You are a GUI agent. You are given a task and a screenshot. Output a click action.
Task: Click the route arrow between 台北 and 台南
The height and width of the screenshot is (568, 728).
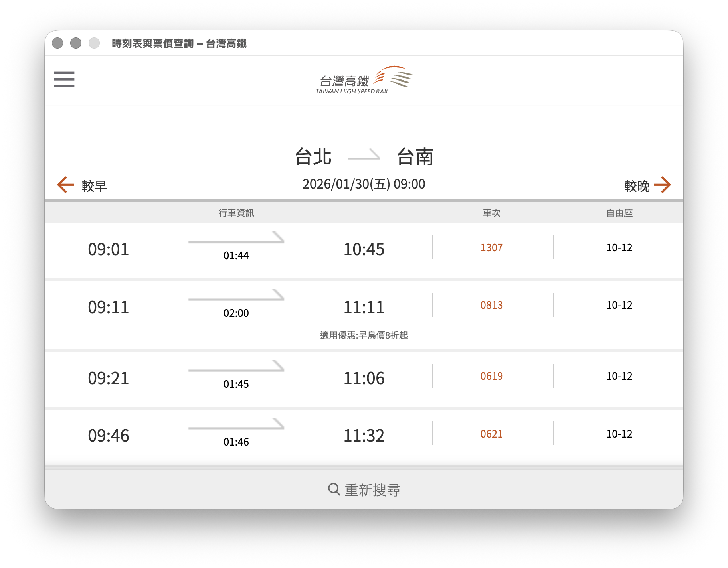364,155
